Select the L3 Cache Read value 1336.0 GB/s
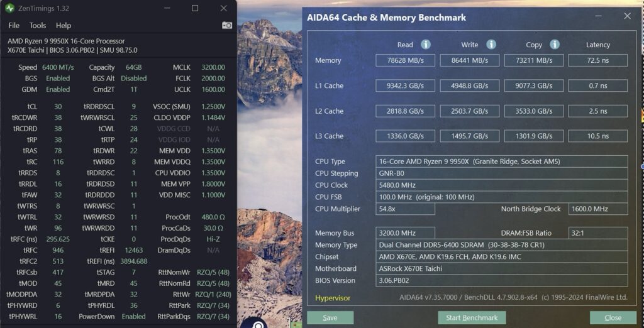The height and width of the screenshot is (328, 644). tap(405, 136)
